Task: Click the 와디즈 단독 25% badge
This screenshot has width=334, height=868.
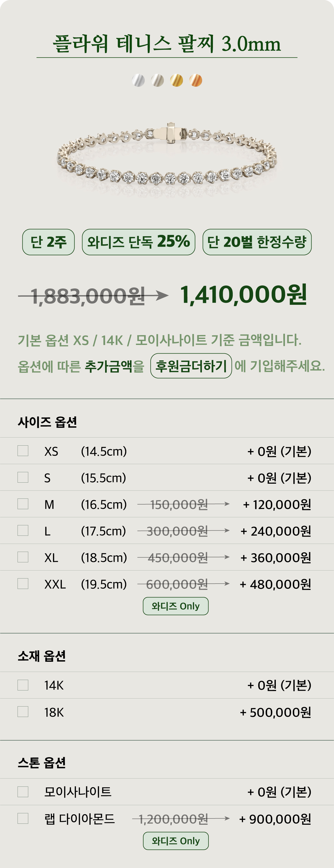Action: tap(138, 242)
